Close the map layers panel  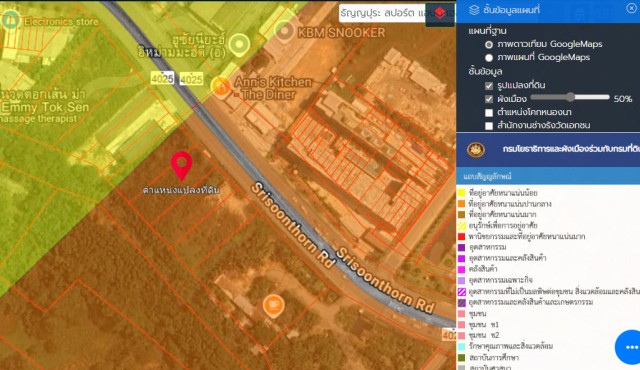point(631,8)
